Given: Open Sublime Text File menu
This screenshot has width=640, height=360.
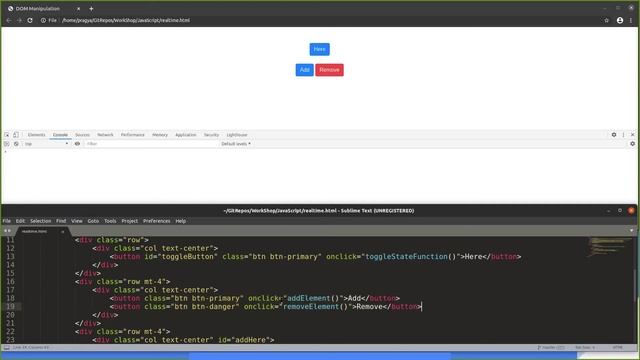Looking at the screenshot, I should pyautogui.click(x=7, y=221).
